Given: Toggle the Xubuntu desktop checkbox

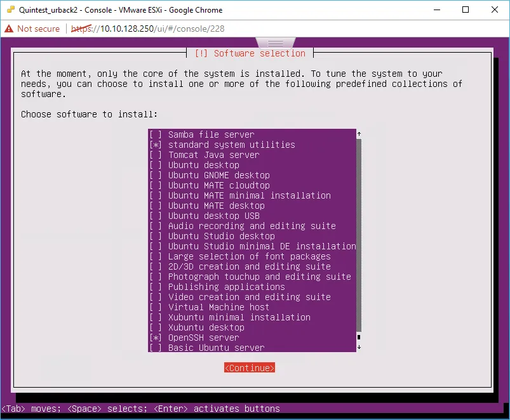Looking at the screenshot, I should coord(156,327).
